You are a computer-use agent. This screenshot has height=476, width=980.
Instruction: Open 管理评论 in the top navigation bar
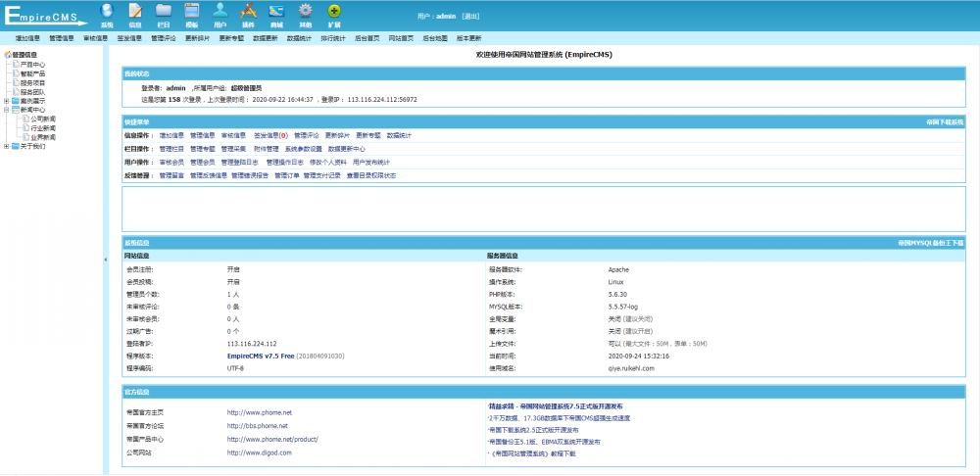164,38
